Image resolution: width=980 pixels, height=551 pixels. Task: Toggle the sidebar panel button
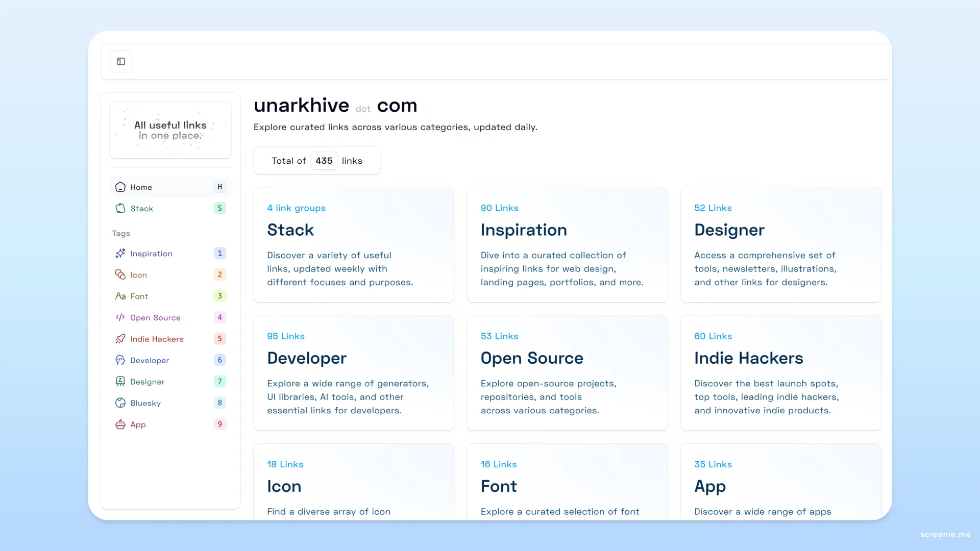(x=121, y=62)
